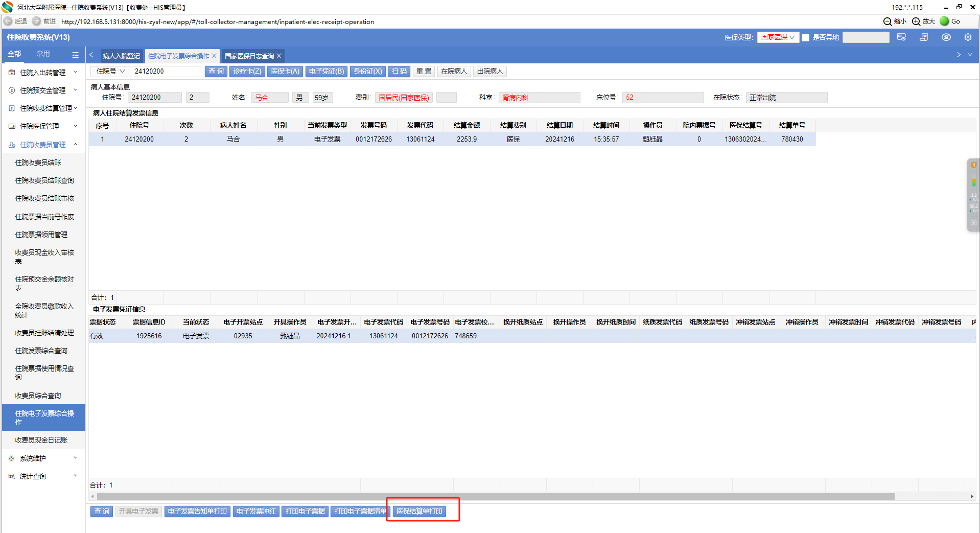Expand the 住院收费结算管理 menu
This screenshot has width=980, height=533.
coord(76,108)
